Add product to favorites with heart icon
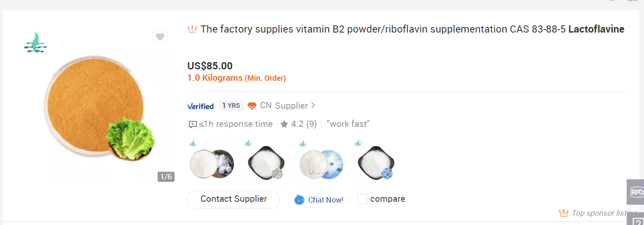 [x=160, y=37]
